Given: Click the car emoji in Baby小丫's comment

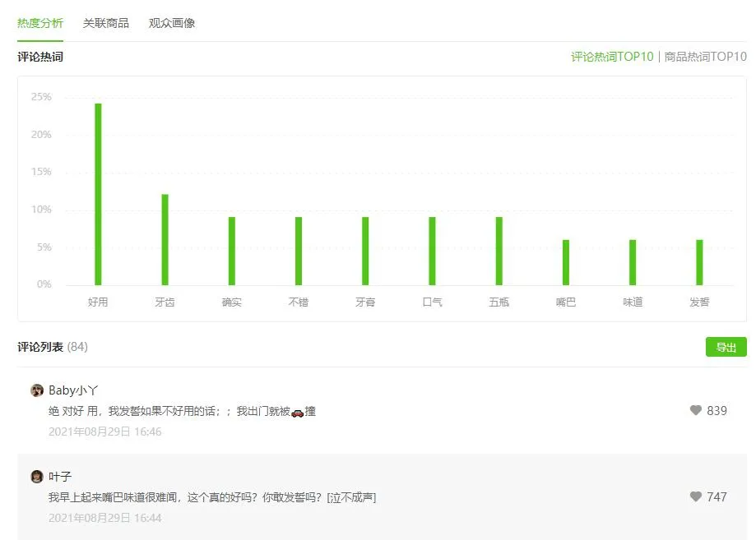Looking at the screenshot, I should [x=297, y=411].
